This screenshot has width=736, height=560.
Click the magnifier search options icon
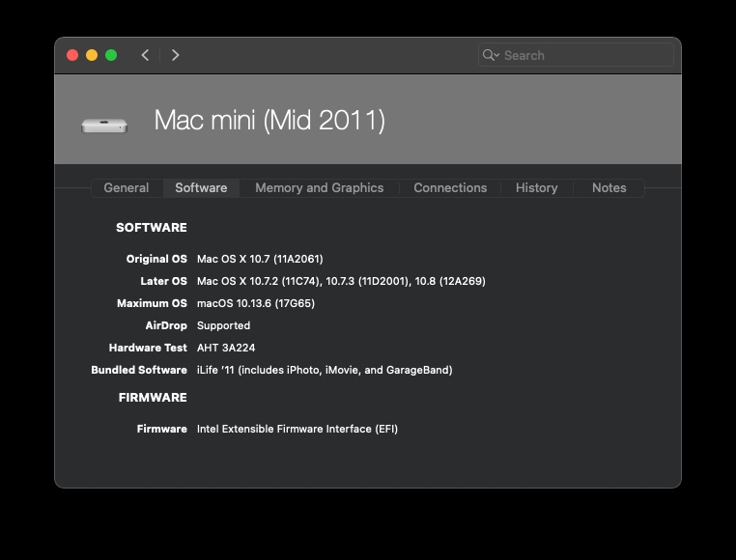point(491,55)
